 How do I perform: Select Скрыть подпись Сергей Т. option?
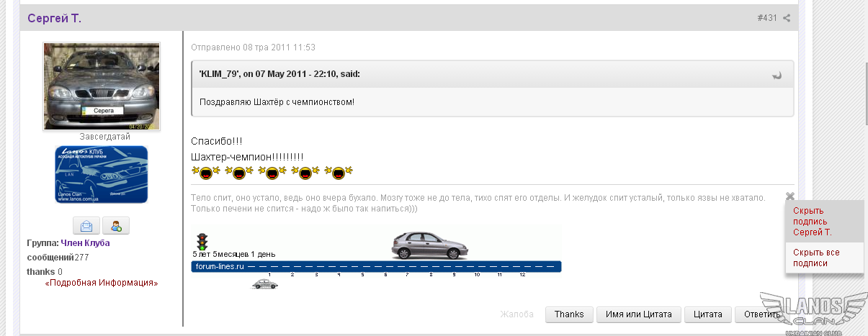point(813,222)
